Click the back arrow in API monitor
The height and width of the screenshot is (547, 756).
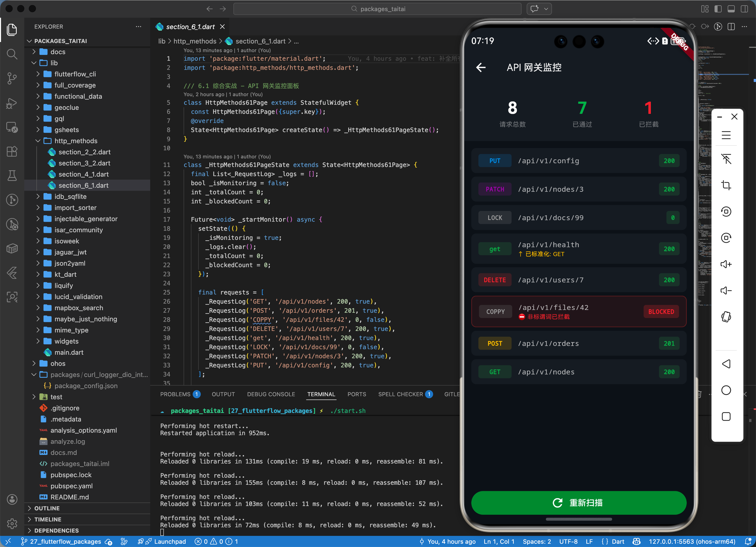(481, 67)
